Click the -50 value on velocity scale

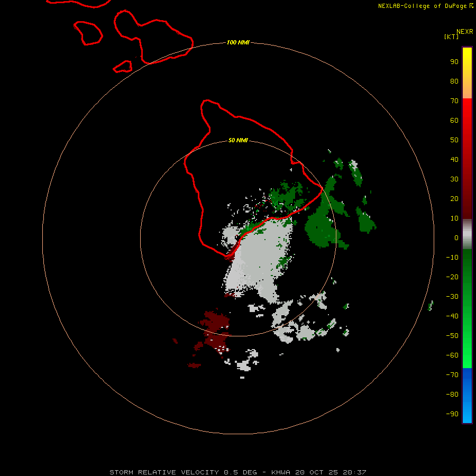tap(452, 336)
